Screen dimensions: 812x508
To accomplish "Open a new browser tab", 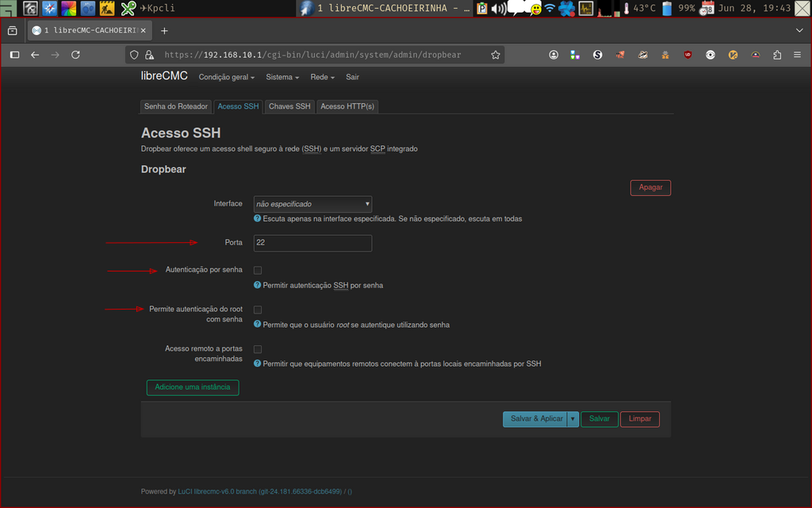I will [x=164, y=31].
